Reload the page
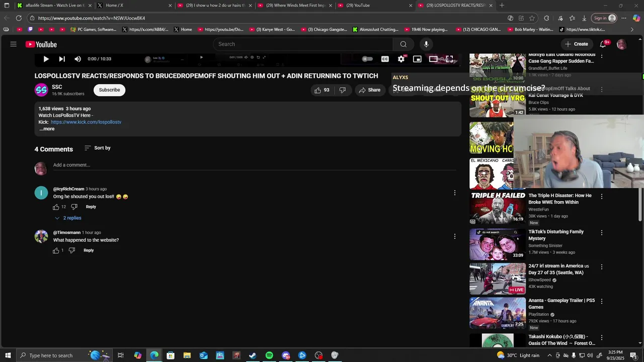This screenshot has height=362, width=644. (x=19, y=18)
